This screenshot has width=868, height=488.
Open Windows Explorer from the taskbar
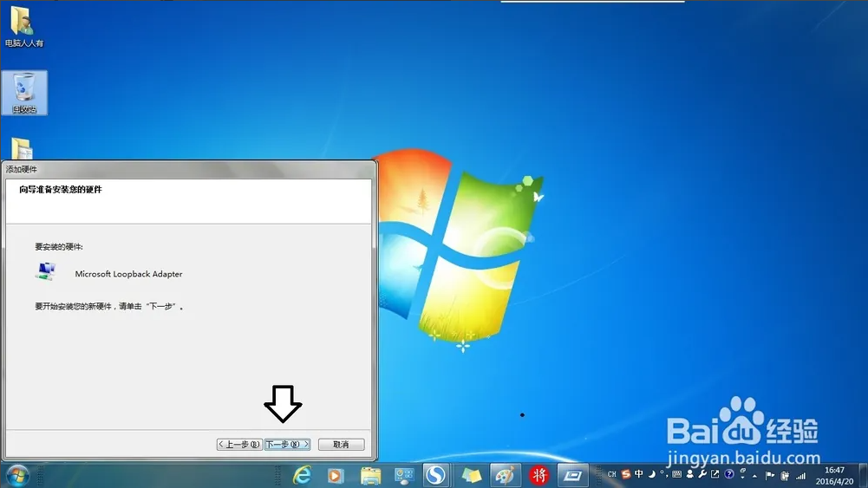click(x=370, y=475)
